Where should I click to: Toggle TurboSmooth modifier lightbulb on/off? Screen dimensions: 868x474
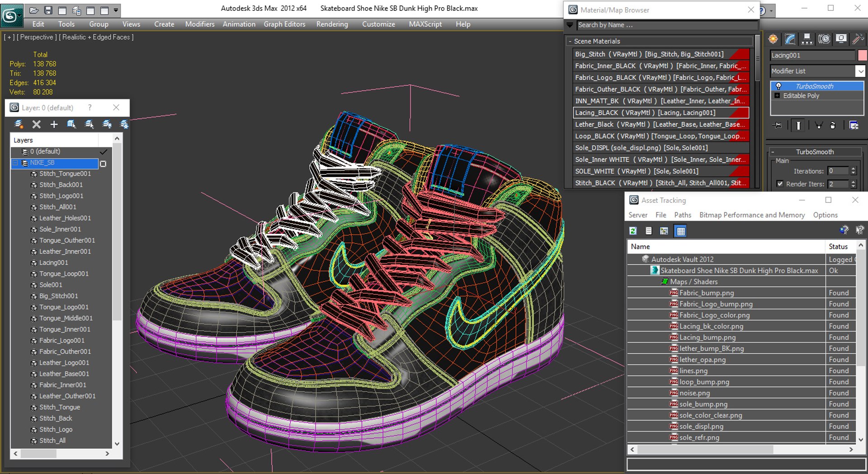pos(778,86)
